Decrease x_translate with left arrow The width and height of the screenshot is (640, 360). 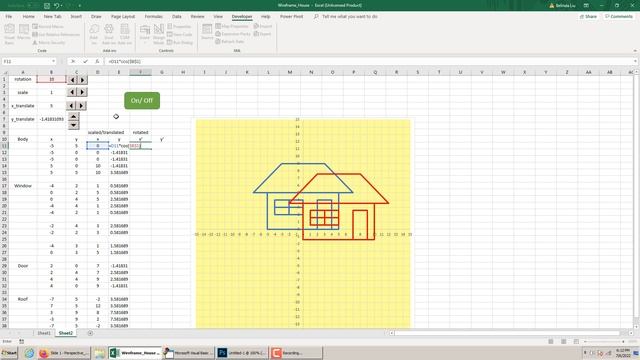[x=71, y=106]
